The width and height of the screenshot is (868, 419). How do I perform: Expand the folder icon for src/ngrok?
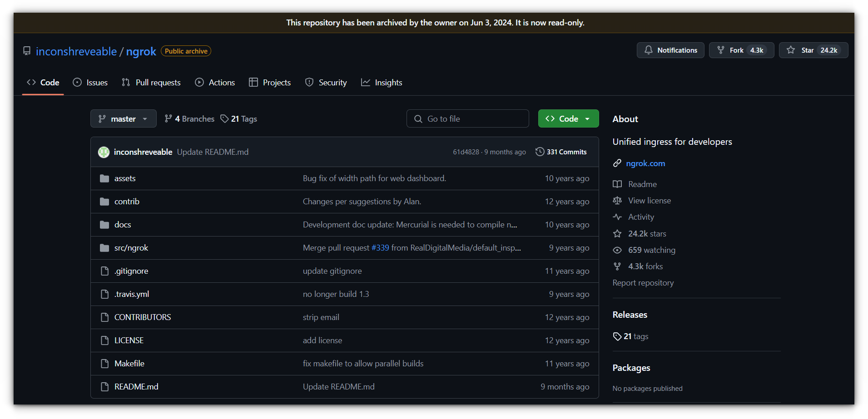point(104,248)
